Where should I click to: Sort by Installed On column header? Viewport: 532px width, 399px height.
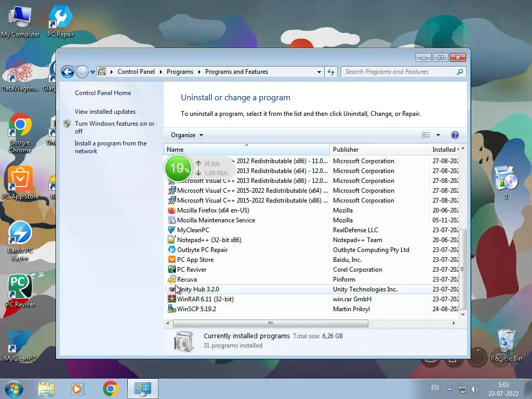coord(444,149)
